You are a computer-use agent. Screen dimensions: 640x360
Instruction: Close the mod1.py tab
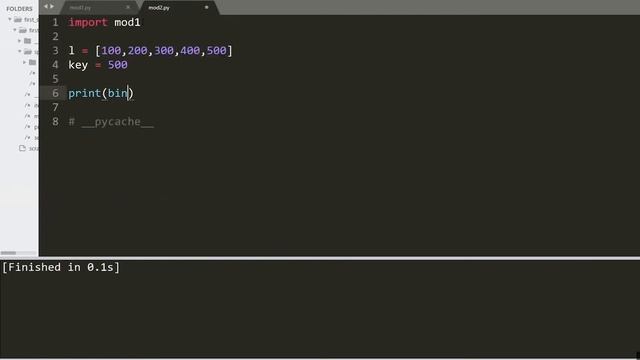pos(128,7)
